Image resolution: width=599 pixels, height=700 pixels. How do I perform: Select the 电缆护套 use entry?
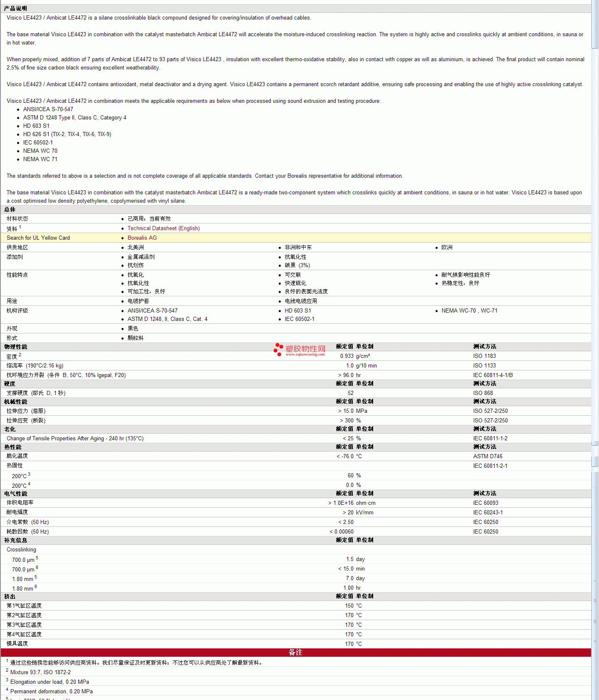(138, 301)
